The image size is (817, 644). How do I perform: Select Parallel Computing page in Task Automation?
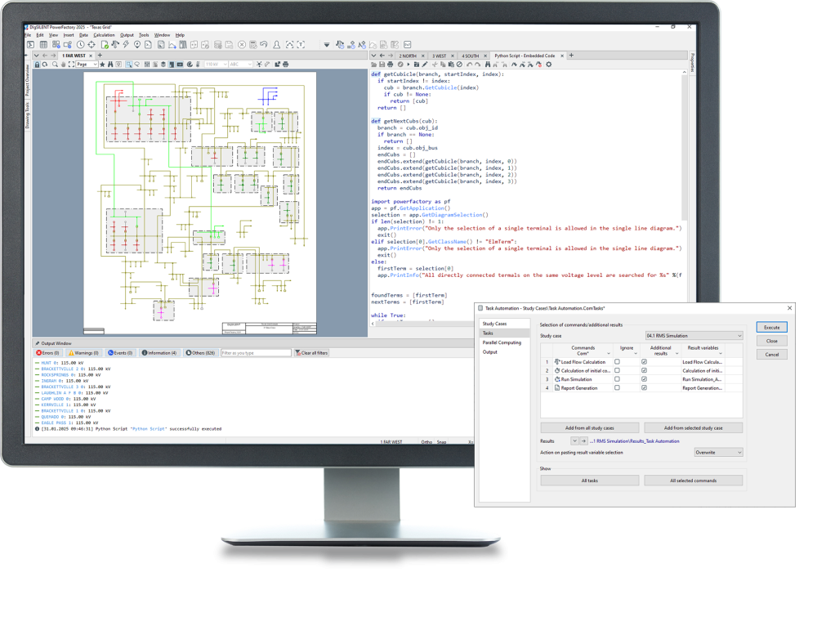click(x=502, y=342)
